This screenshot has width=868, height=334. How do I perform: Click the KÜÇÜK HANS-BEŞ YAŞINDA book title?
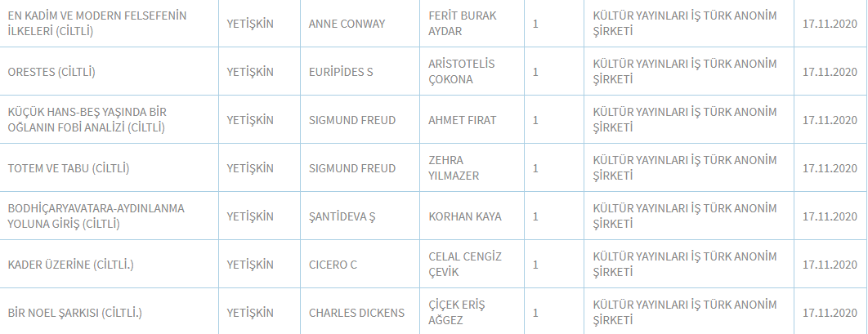87,120
